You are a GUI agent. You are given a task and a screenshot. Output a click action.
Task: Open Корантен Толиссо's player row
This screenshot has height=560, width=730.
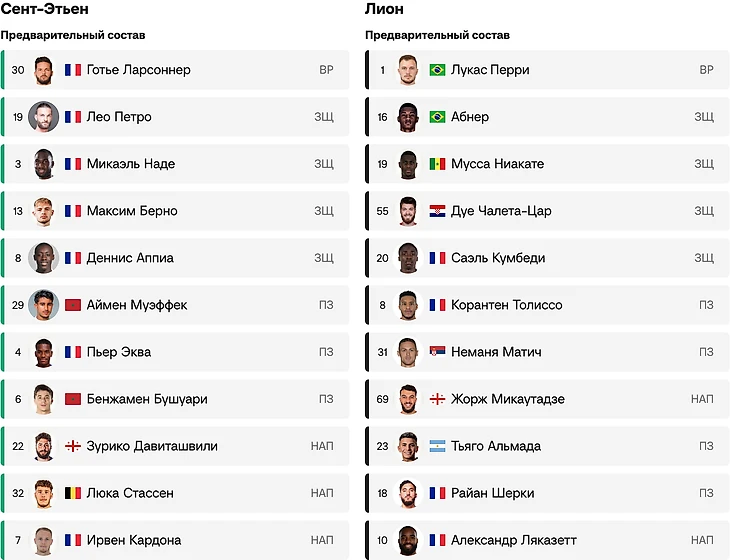pyautogui.click(x=548, y=305)
